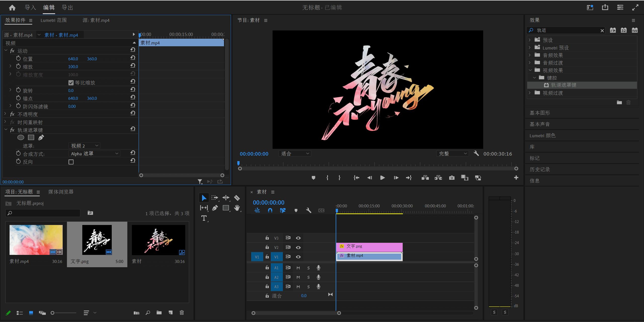Add a marker in the timeline
Image resolution: width=644 pixels, height=322 pixels.
pos(296,210)
